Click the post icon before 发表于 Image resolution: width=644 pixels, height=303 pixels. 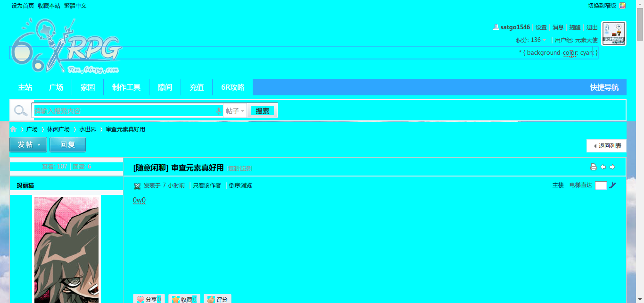[137, 186]
